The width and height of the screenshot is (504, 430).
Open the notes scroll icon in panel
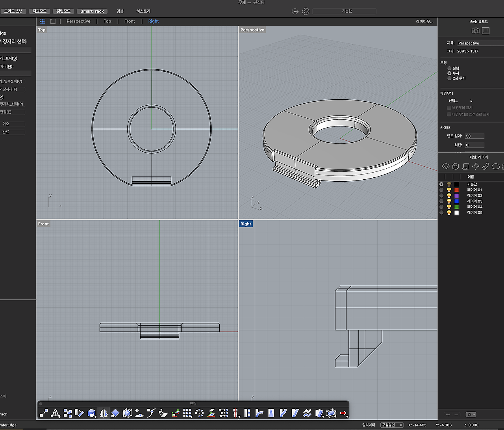click(465, 166)
